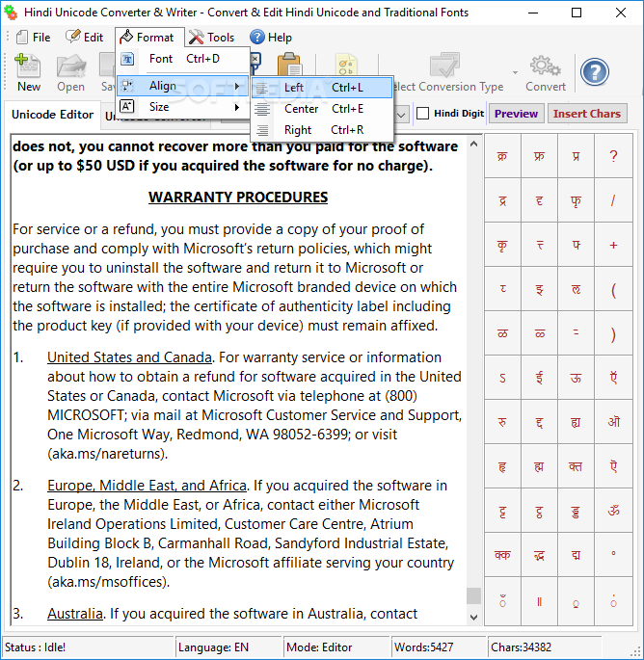Screen dimensions: 644x660
Task: Insert the ऐ character from the grid
Action: (x=614, y=466)
